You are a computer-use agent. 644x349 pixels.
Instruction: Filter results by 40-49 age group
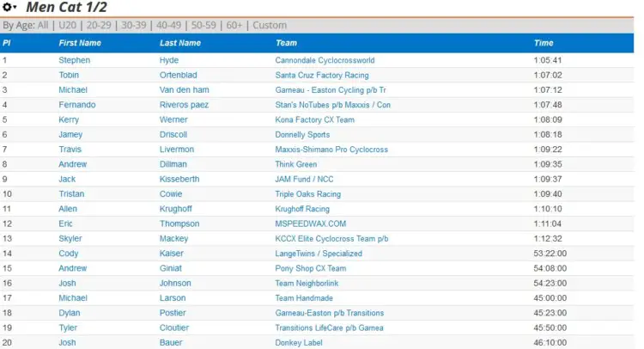pyautogui.click(x=168, y=25)
